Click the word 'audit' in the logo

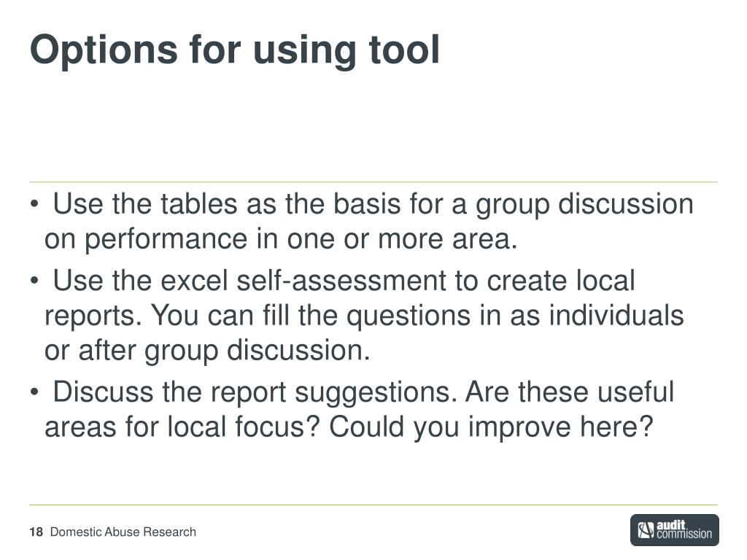click(x=671, y=525)
